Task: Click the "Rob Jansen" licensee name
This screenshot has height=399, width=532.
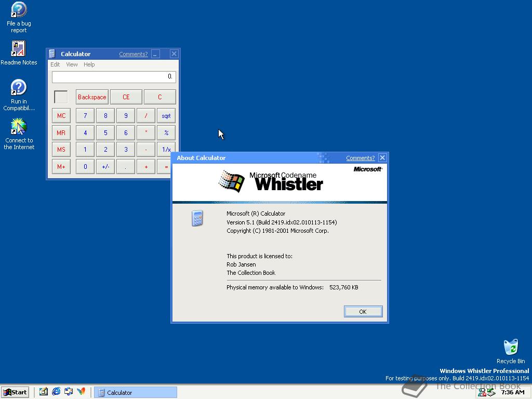Action: pos(241,264)
